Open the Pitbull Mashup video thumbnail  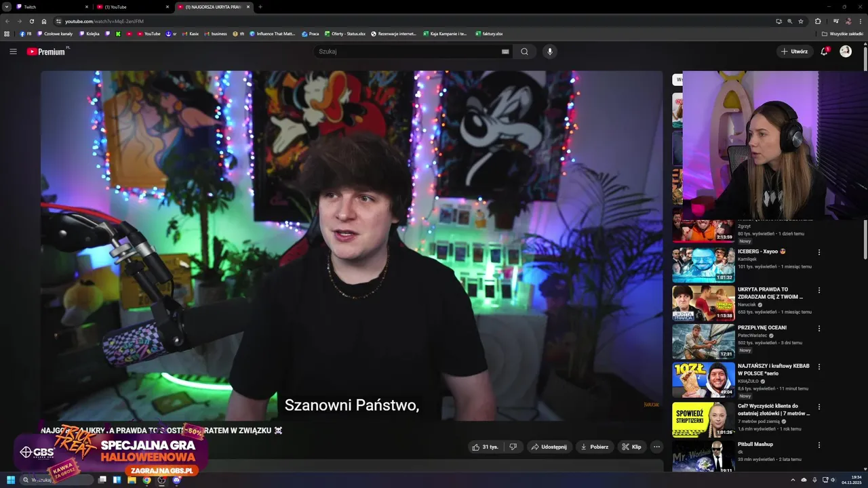(x=703, y=455)
